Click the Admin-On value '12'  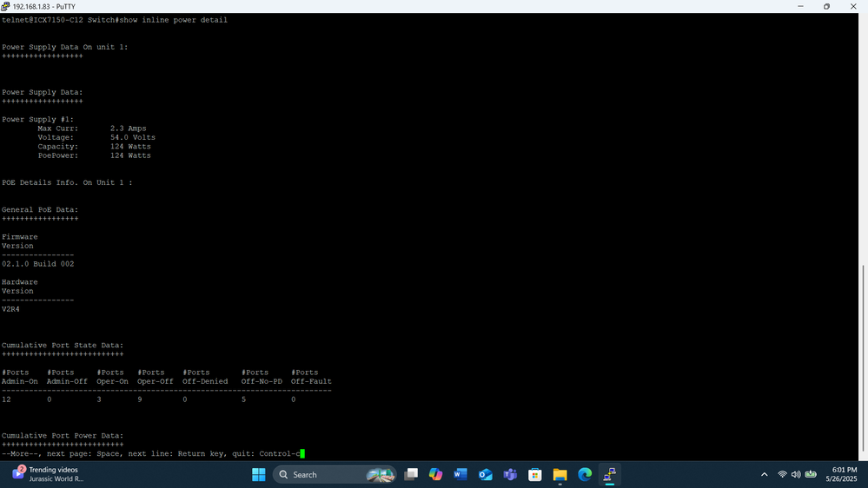[x=6, y=399]
